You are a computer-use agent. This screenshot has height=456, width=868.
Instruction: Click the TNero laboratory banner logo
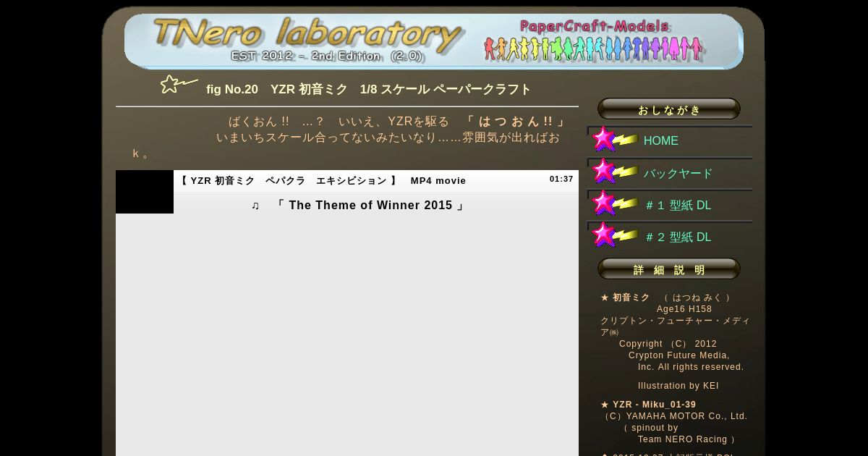307,35
